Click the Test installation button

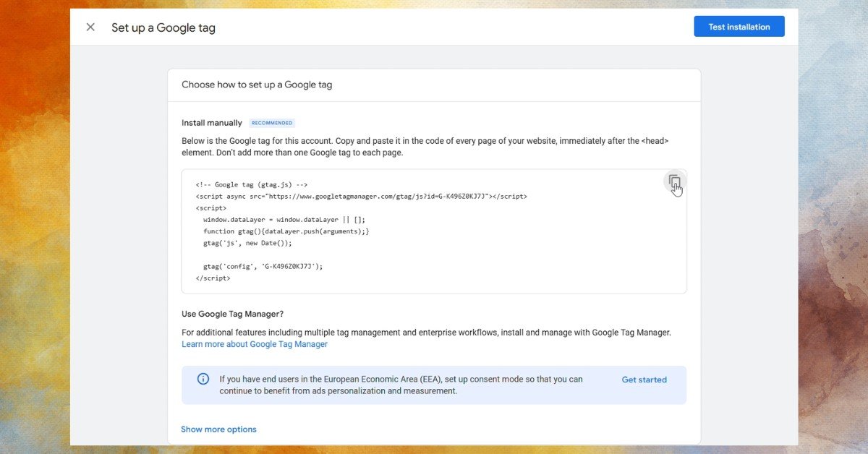[x=739, y=27]
